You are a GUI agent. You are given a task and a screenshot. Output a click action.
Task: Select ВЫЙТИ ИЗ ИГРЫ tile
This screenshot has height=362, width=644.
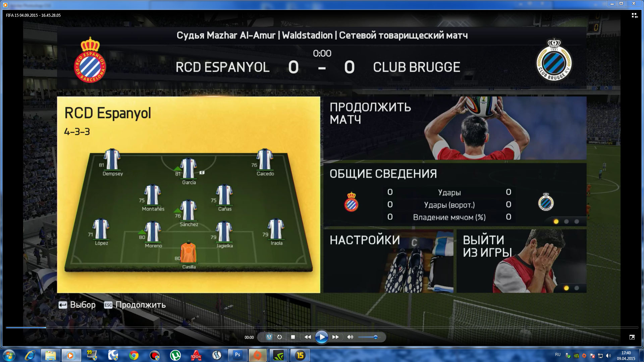tap(522, 261)
